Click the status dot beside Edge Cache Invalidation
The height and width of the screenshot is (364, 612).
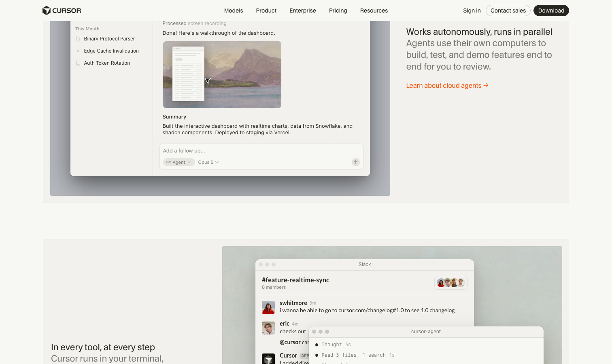pyautogui.click(x=78, y=51)
